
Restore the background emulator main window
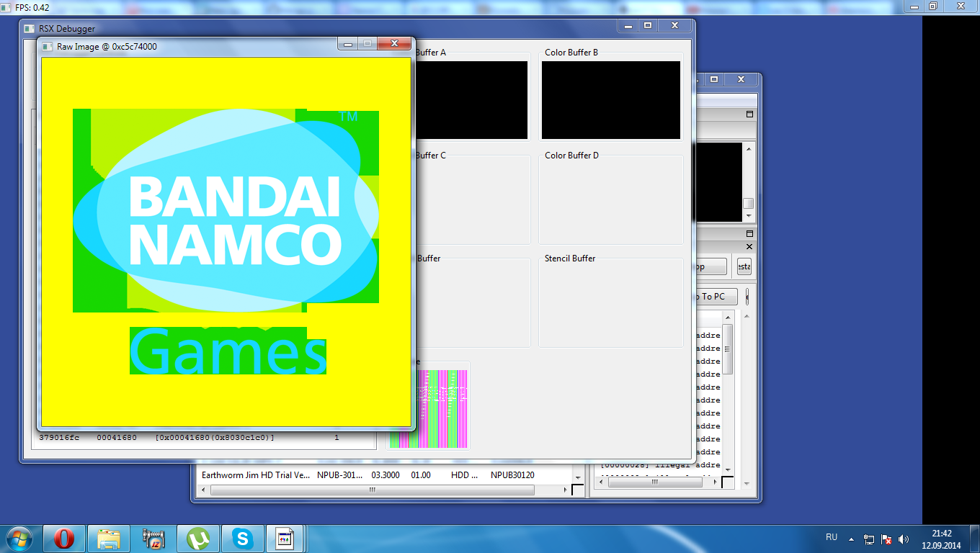pos(714,79)
